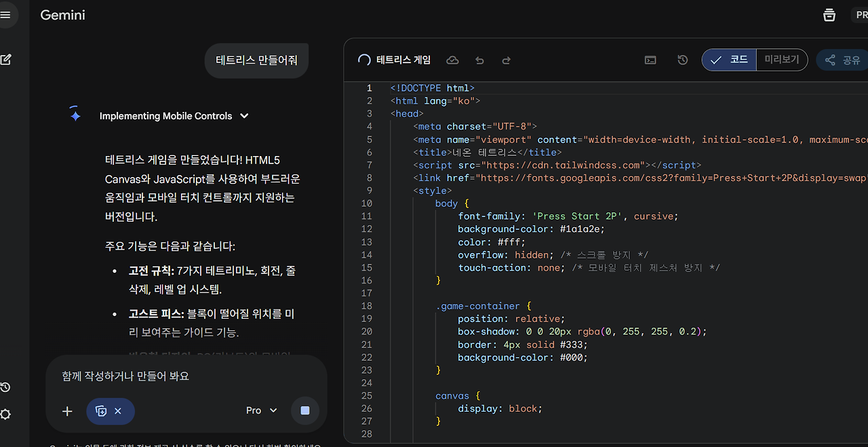Open recent activity via the history icon

tap(6, 387)
